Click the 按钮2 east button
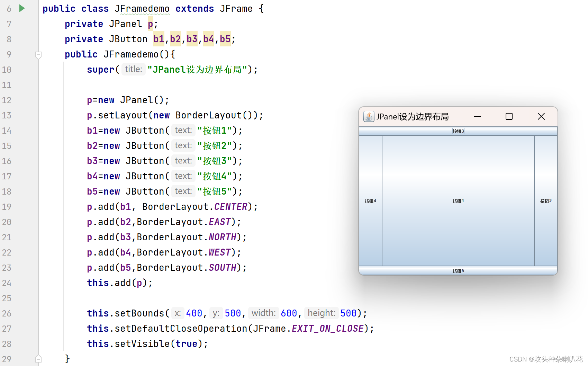 click(546, 201)
